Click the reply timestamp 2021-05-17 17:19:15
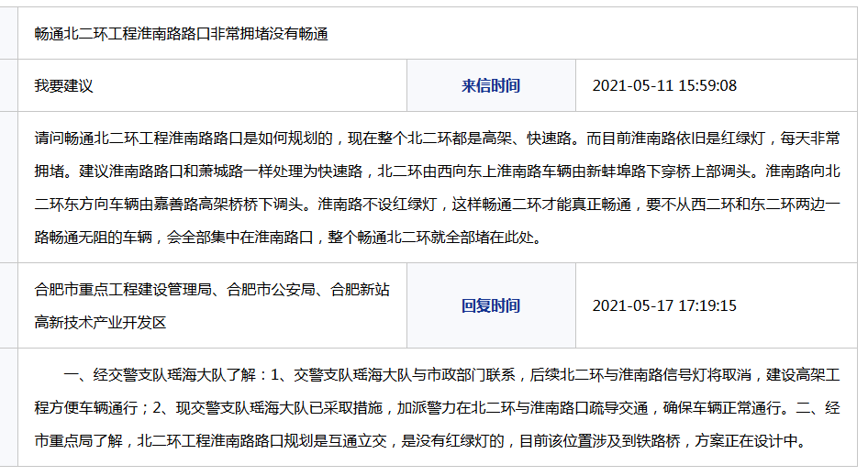This screenshot has width=868, height=476. (x=664, y=305)
